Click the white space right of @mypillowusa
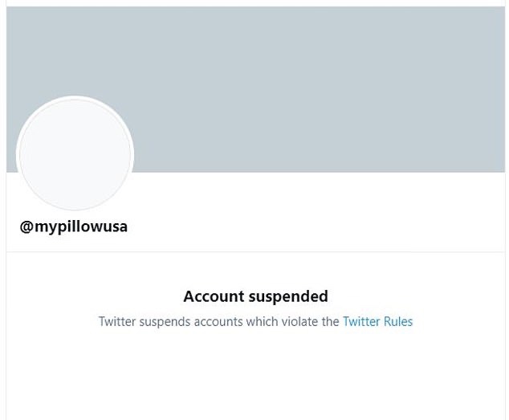 [x=321, y=226]
